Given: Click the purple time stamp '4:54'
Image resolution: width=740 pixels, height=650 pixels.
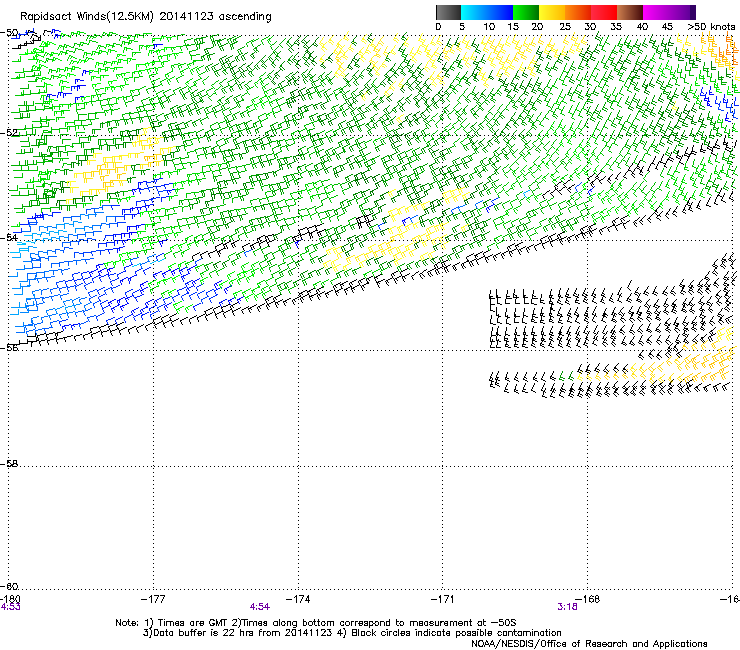Looking at the screenshot, I should click(260, 607).
